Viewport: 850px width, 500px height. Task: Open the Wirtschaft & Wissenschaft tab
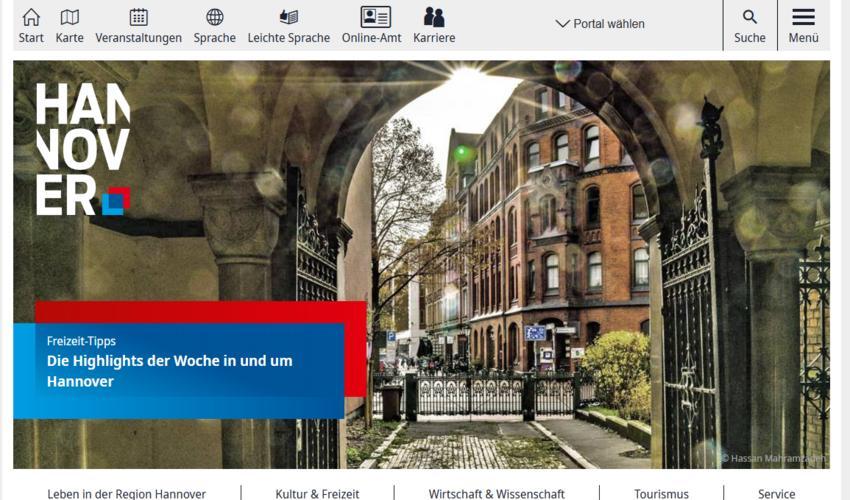(x=497, y=494)
